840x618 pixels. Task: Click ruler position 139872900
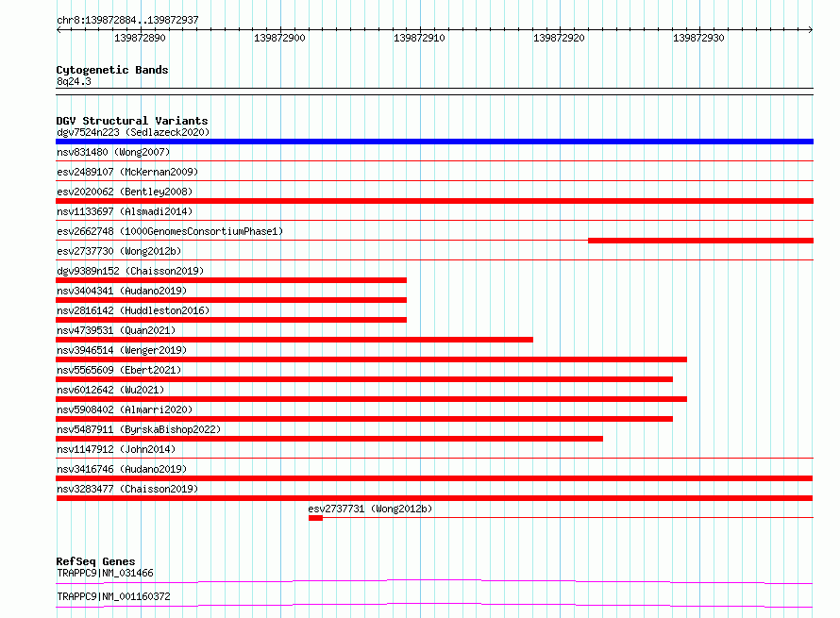point(279,38)
